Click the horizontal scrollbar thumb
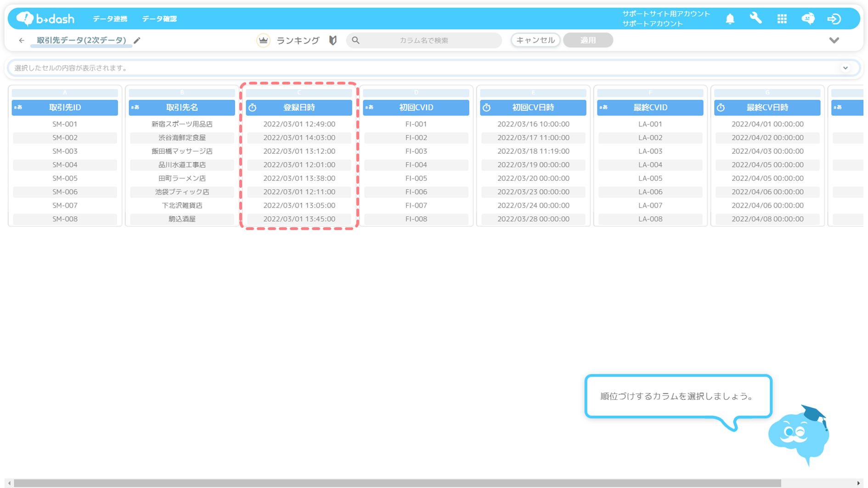The height and width of the screenshot is (488, 868). [x=398, y=483]
